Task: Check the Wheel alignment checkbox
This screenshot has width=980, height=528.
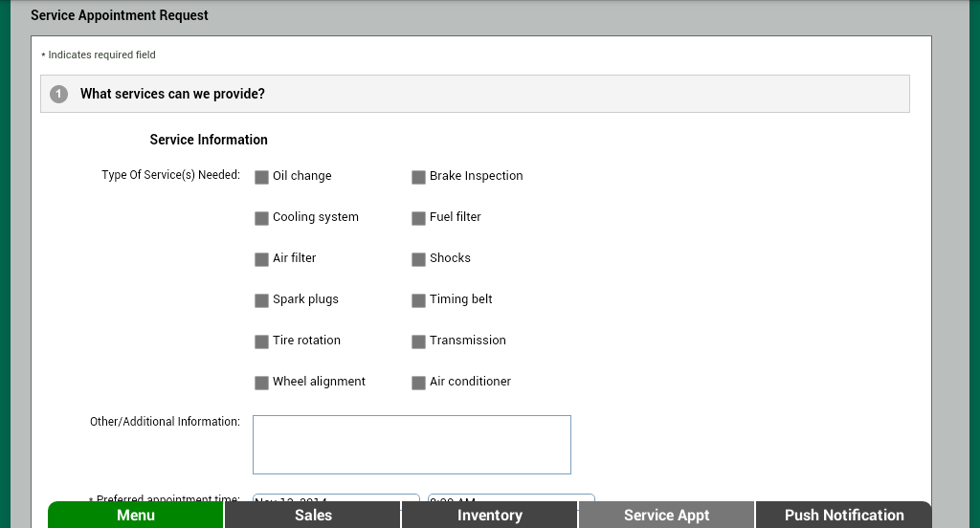Action: (261, 383)
